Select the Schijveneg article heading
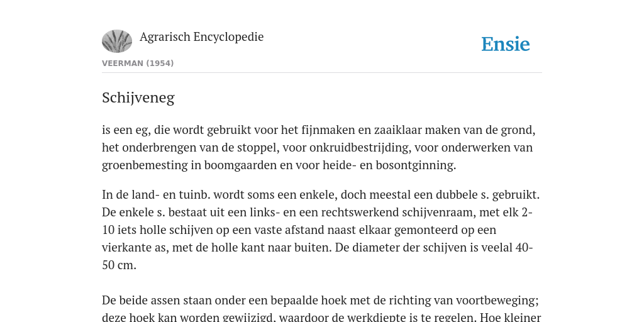The height and width of the screenshot is (322, 644). click(138, 97)
